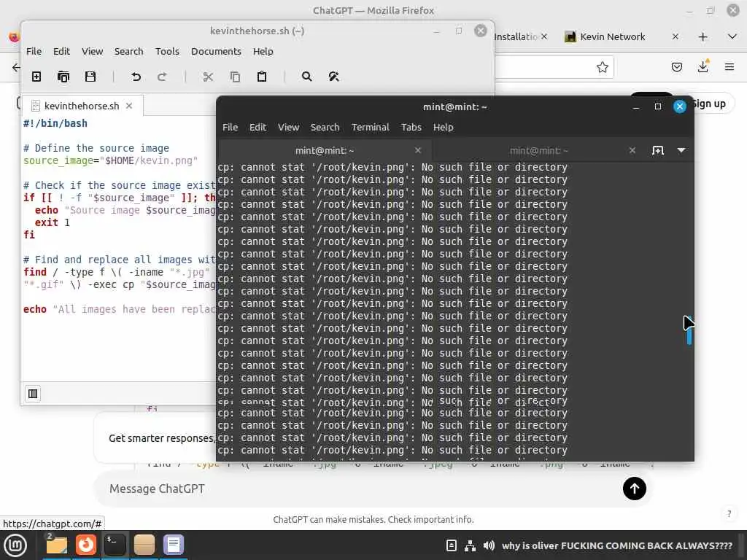Open the terminal File menu
This screenshot has width=747, height=560.
click(230, 127)
